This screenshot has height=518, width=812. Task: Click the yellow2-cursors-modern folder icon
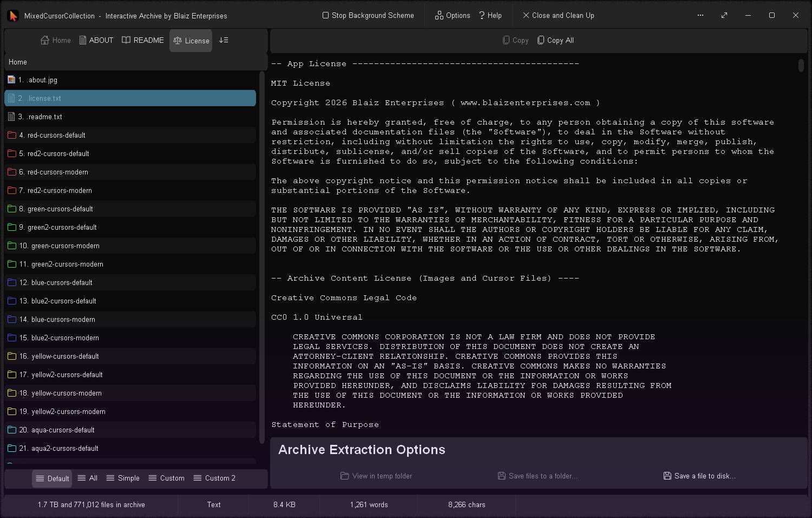point(12,411)
